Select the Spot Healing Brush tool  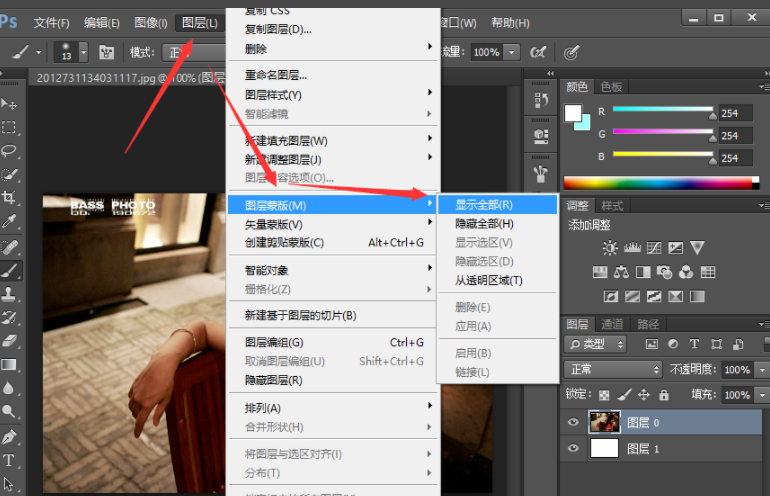click(x=9, y=246)
